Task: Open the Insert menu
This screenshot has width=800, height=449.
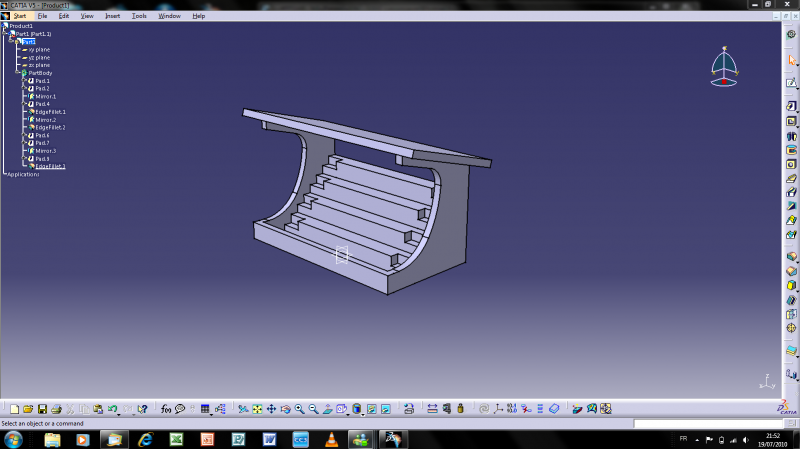Action: tap(112, 16)
